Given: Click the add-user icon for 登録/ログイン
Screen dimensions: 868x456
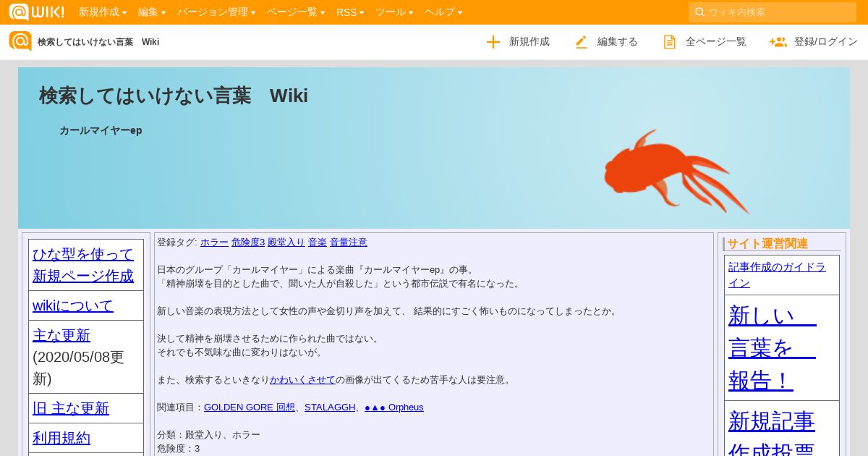Looking at the screenshot, I should click(x=778, y=42).
